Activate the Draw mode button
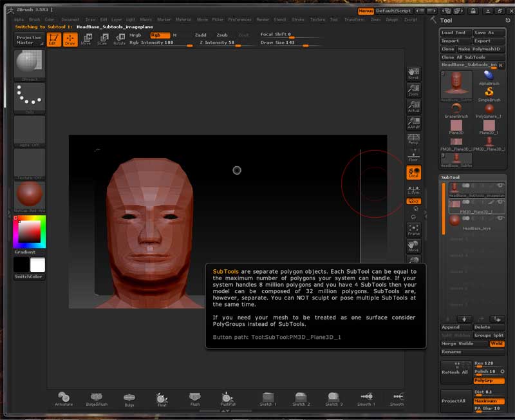The width and height of the screenshot is (515, 420). click(70, 39)
